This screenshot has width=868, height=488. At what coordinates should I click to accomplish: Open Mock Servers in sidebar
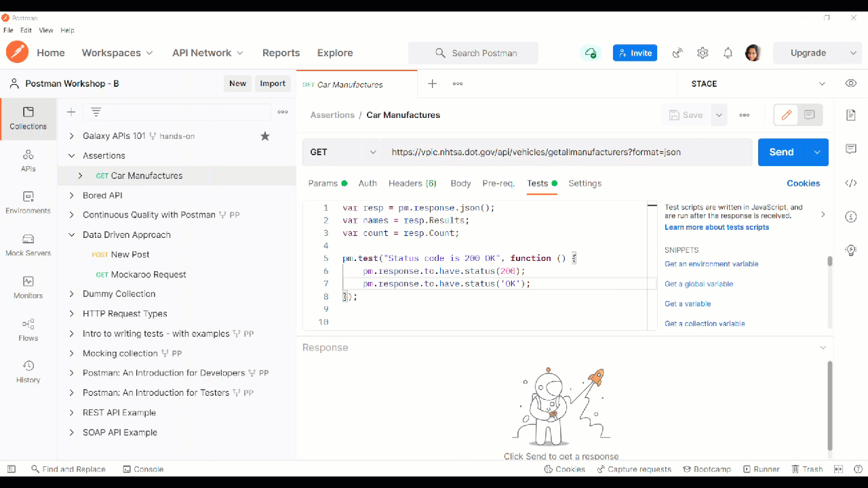tap(28, 245)
